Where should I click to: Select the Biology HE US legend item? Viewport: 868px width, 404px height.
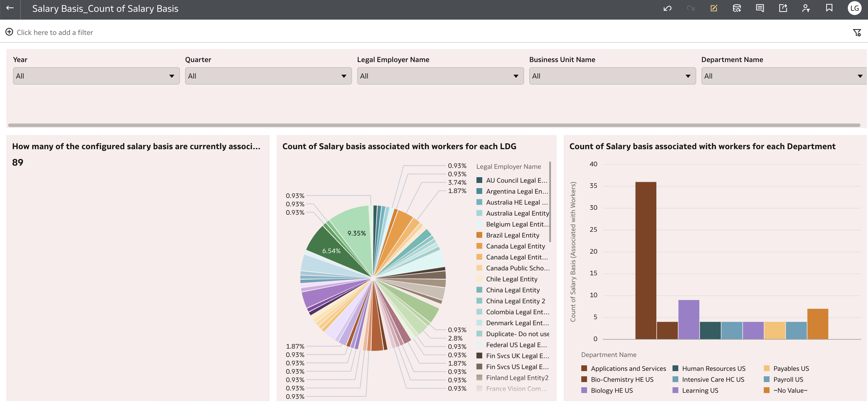[612, 390]
